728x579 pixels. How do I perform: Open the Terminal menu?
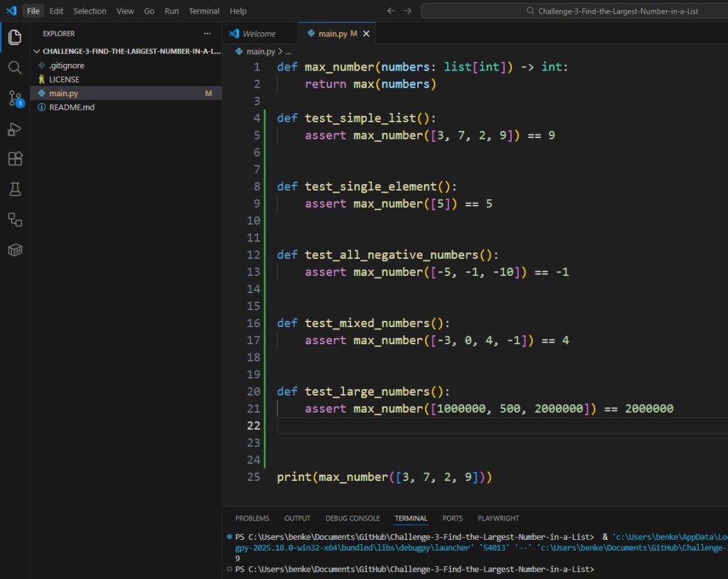(x=204, y=11)
